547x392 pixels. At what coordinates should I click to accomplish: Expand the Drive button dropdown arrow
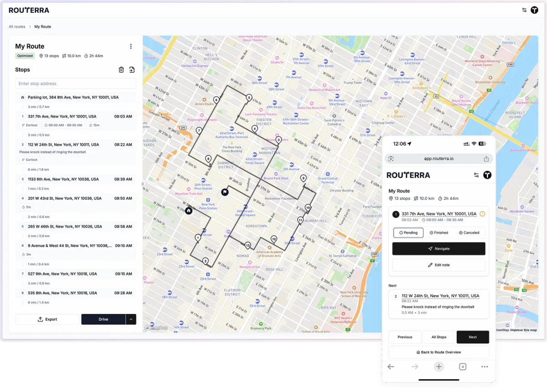tap(131, 319)
